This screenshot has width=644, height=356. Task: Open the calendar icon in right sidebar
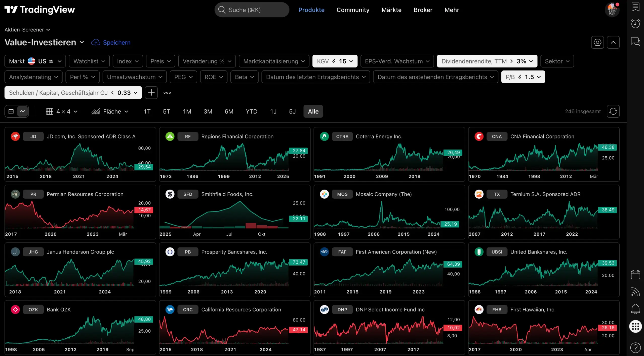(635, 274)
